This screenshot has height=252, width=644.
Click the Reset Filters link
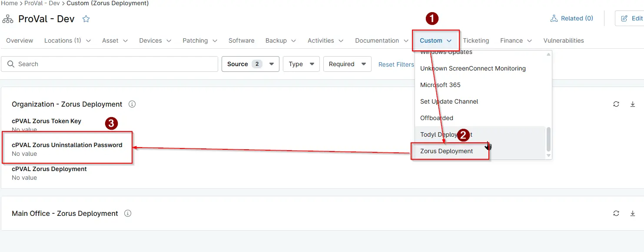(x=396, y=64)
